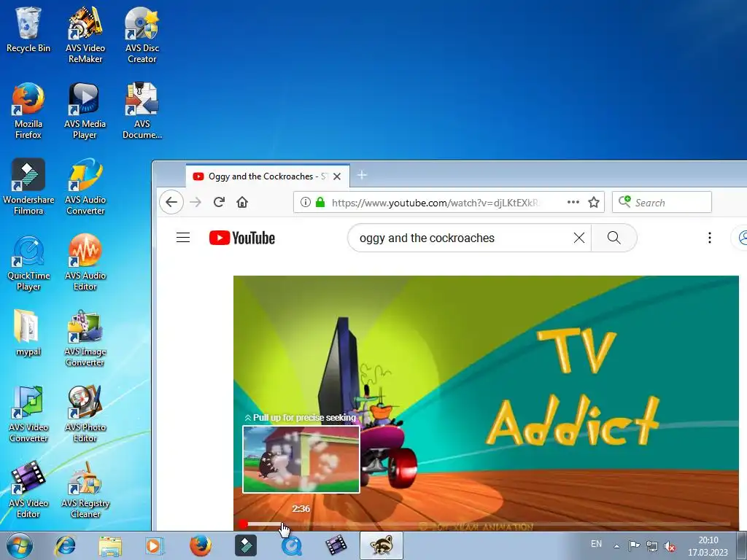Screen dimensions: 747x560
Task: Reload the current YouTube page
Action: 219,202
